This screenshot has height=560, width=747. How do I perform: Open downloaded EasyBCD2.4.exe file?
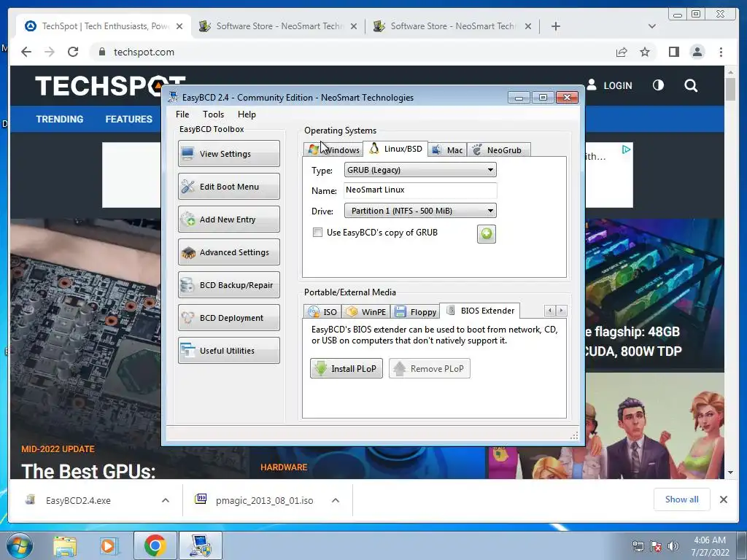click(78, 500)
